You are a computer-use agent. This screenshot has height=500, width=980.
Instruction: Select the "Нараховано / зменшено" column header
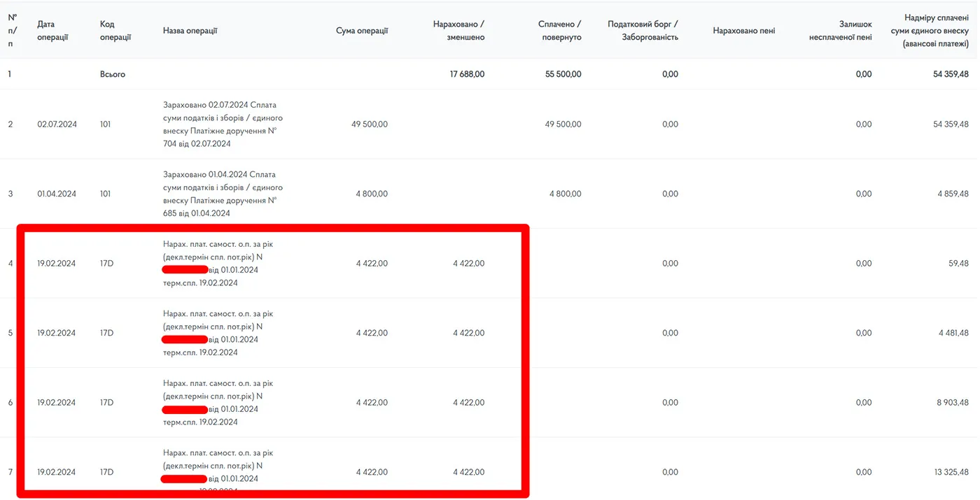pos(458,30)
